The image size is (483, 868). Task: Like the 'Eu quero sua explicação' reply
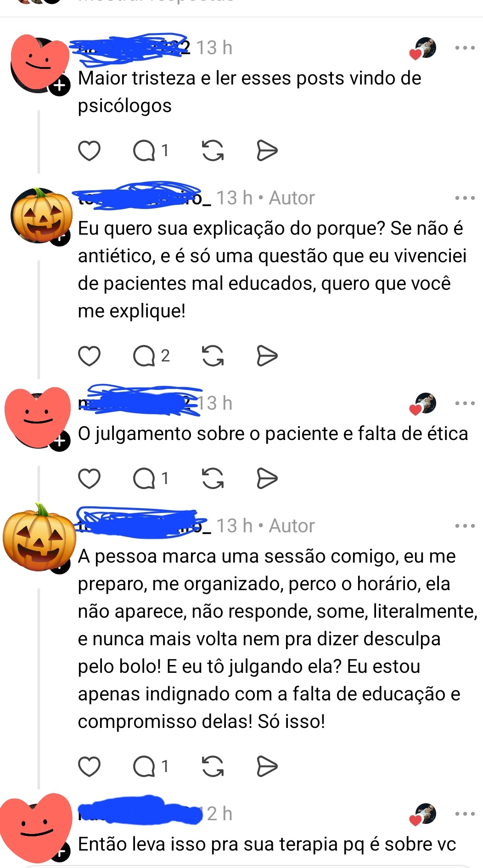89,356
